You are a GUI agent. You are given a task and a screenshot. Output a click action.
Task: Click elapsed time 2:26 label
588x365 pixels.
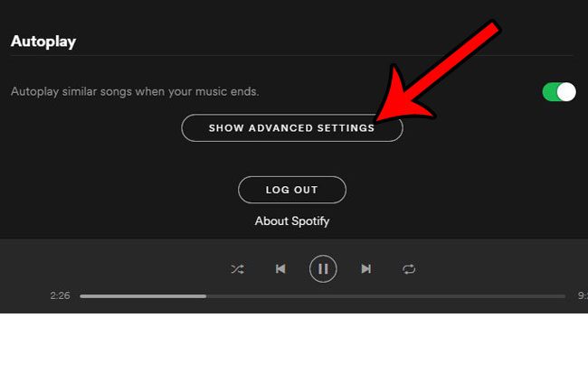60,295
